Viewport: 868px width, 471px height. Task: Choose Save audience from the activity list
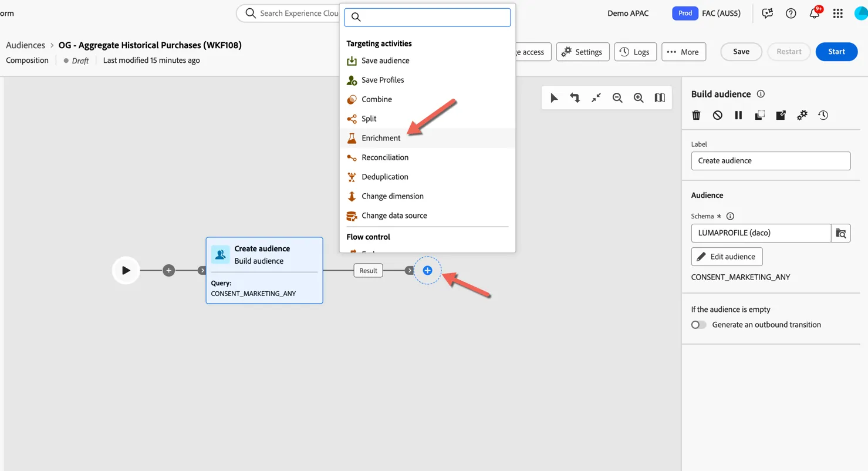[427, 60]
